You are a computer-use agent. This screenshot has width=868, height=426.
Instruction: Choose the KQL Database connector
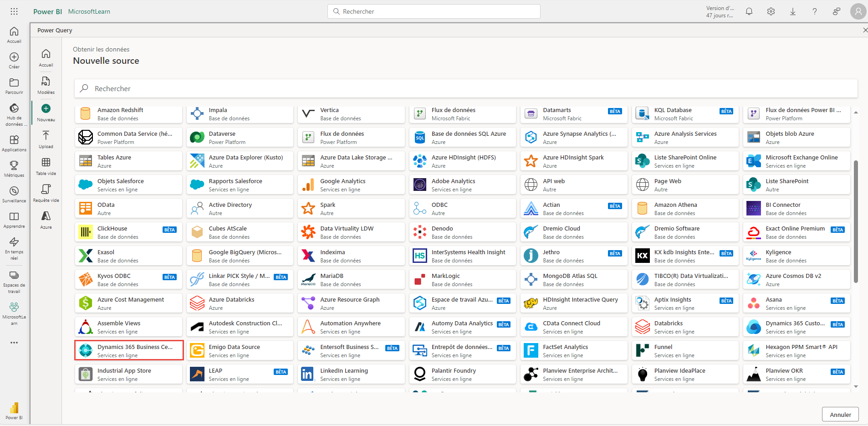click(685, 114)
